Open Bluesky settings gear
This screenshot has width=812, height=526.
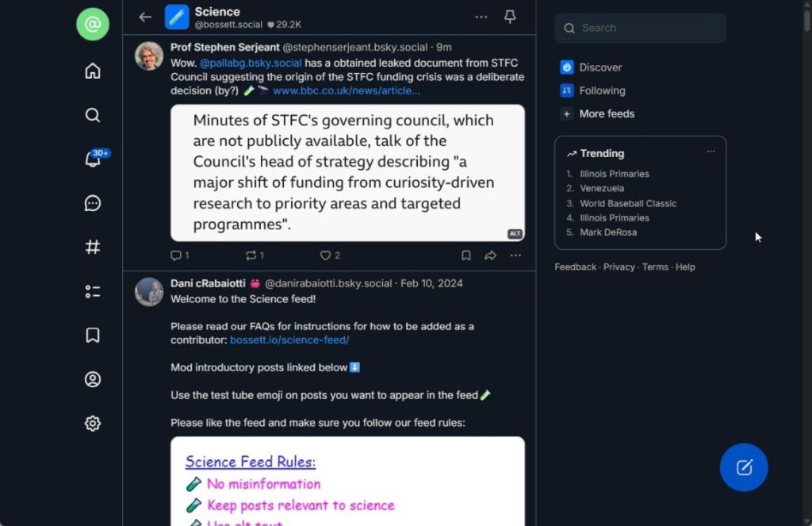[93, 423]
